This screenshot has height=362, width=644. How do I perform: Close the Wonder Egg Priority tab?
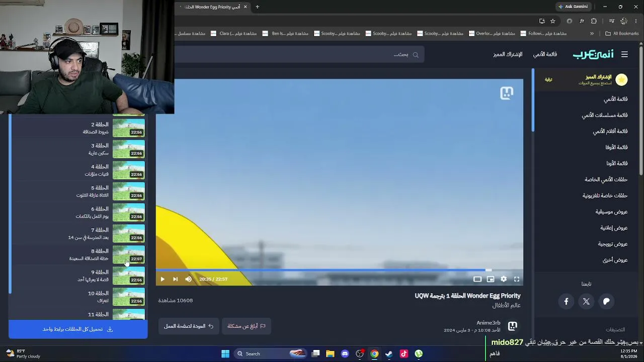(245, 7)
